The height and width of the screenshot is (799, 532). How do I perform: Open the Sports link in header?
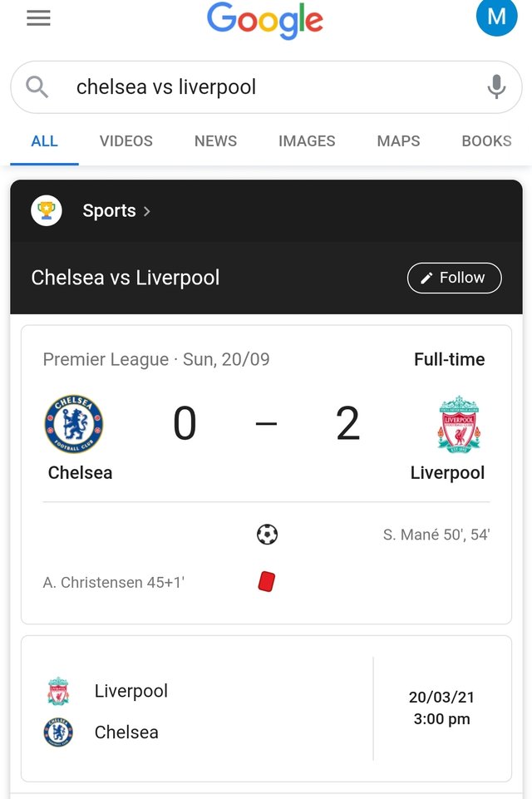[109, 210]
